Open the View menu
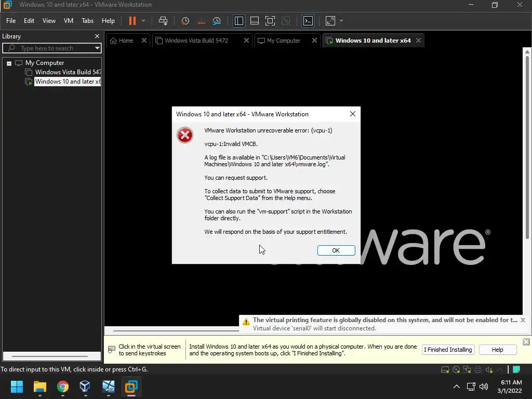532x399 pixels. pyautogui.click(x=49, y=21)
